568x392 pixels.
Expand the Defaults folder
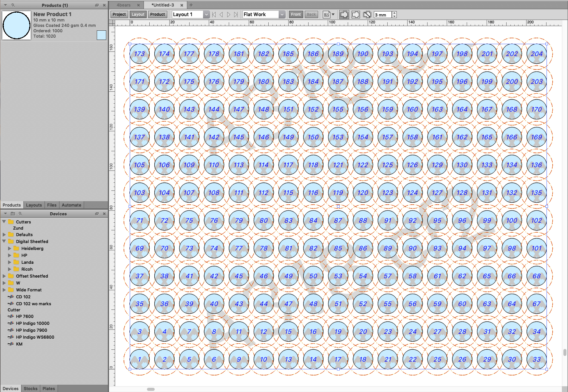4,235
